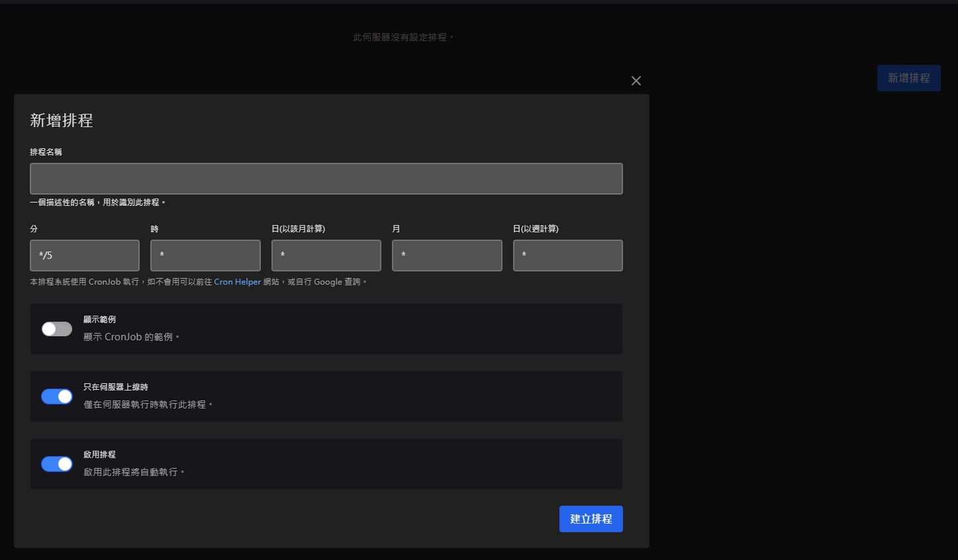This screenshot has height=560, width=958.
Task: Enable the 顯示範例 toggle switch
Action: (x=57, y=329)
